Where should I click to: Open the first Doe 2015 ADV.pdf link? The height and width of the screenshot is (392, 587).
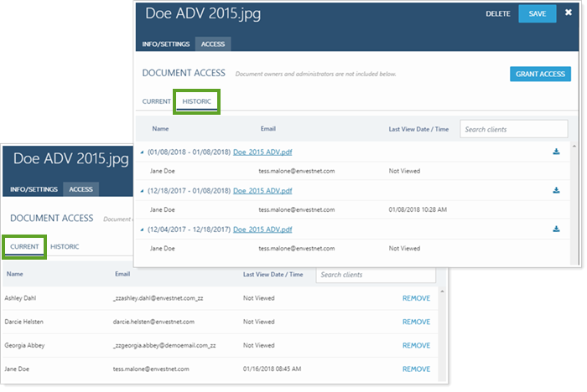click(262, 152)
